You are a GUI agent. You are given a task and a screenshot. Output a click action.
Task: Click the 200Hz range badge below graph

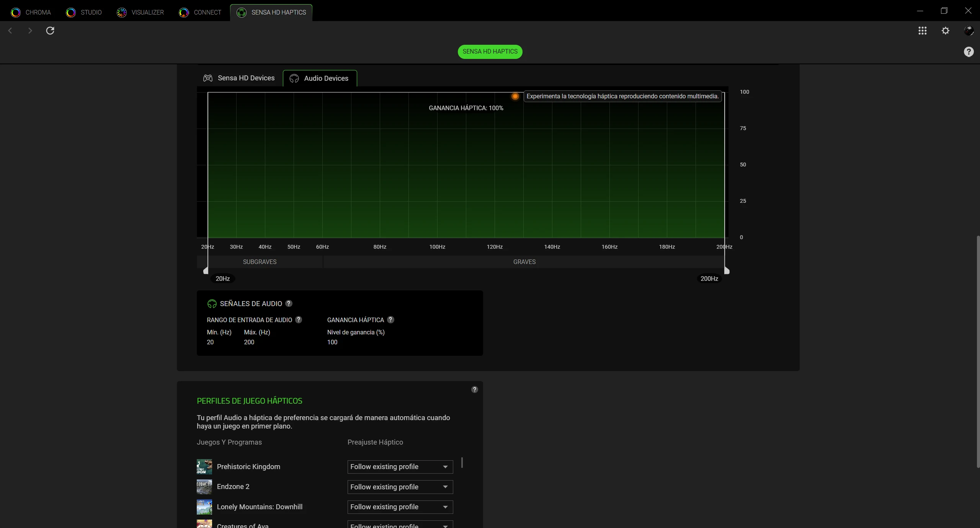709,279
